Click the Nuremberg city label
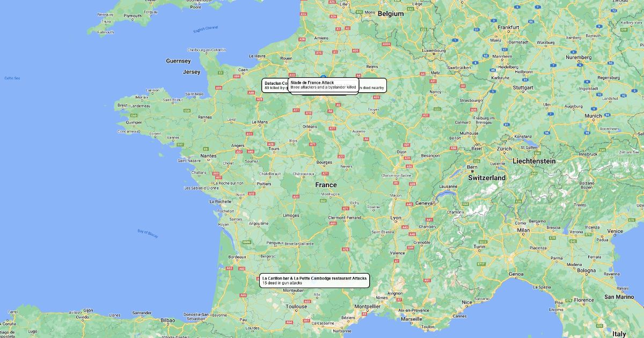The width and height of the screenshot is (644, 338). pos(578,57)
